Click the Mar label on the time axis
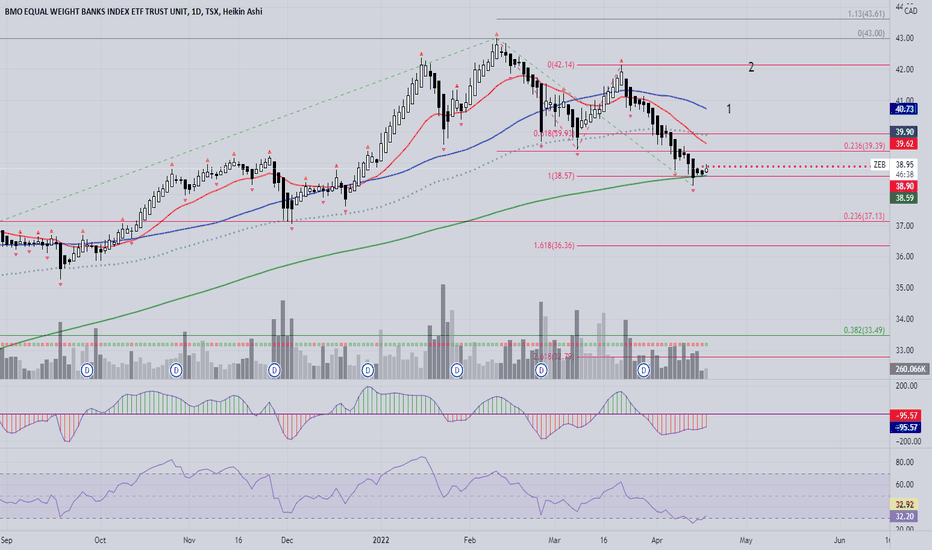932x550 pixels. (x=554, y=540)
